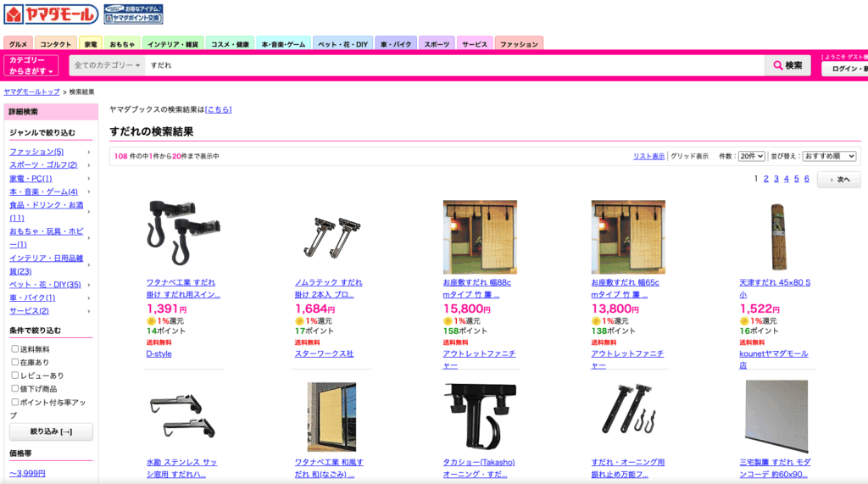Expand the カテゴリーからさがす dropdown

(x=31, y=65)
